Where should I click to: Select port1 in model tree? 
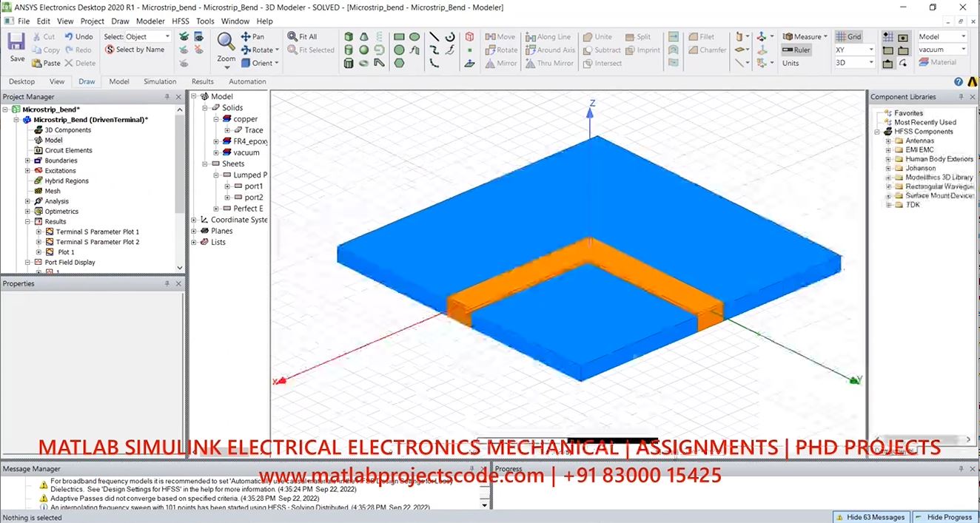254,186
